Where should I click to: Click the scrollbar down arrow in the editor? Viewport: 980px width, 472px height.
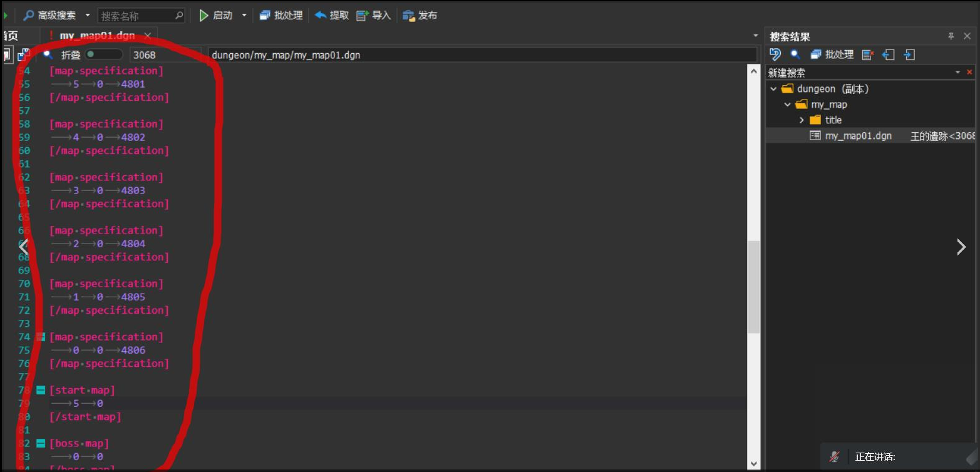(754, 464)
